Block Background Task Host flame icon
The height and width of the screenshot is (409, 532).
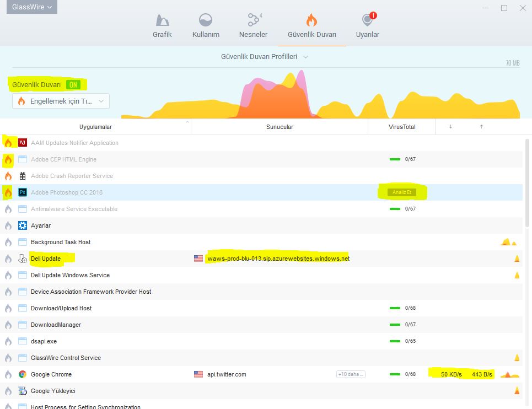8,242
